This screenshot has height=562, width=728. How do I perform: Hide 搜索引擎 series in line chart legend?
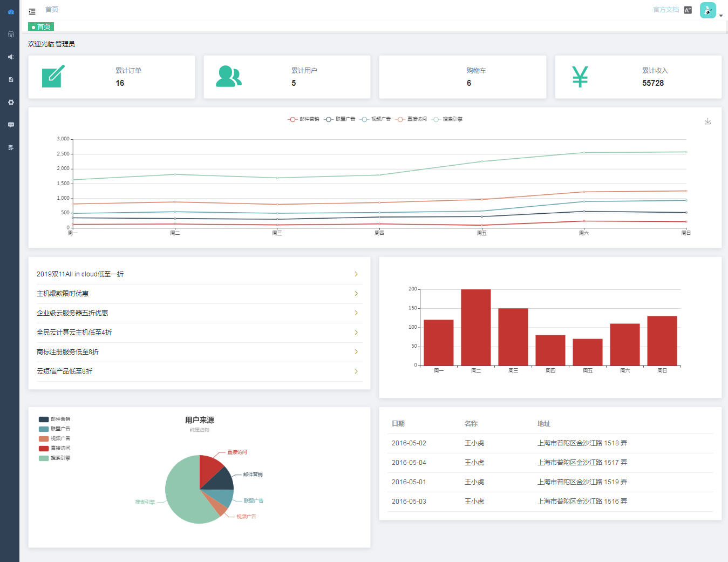point(447,119)
